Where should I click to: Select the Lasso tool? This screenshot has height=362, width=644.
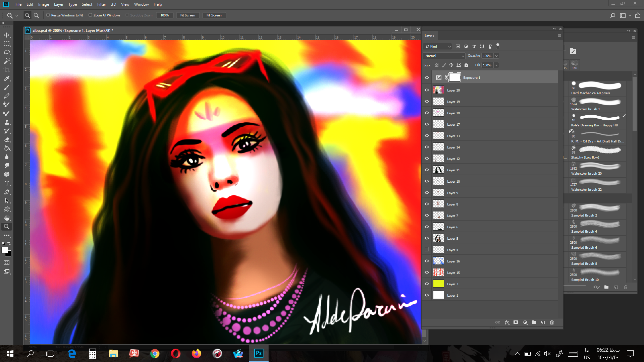click(7, 52)
